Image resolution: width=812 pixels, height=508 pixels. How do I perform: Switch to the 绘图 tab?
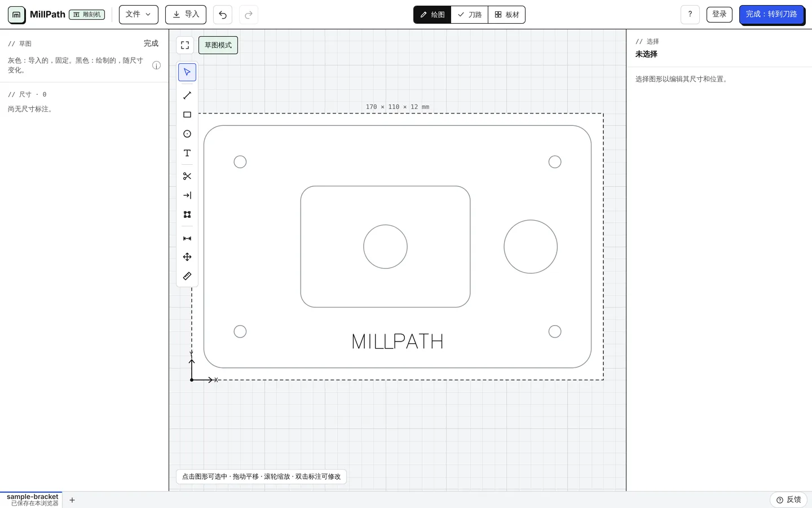click(433, 15)
